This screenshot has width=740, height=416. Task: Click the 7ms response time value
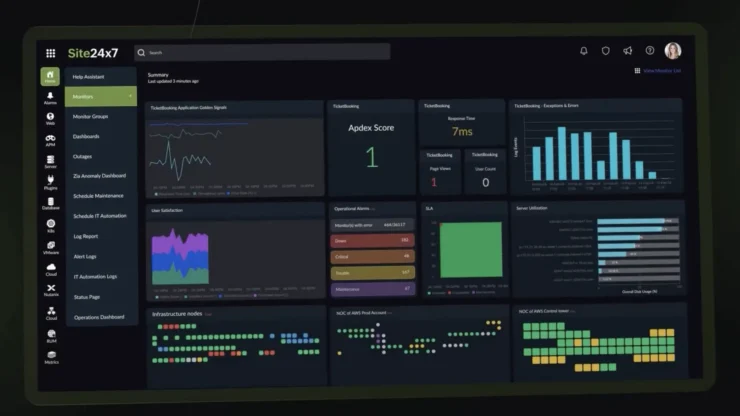(x=462, y=132)
